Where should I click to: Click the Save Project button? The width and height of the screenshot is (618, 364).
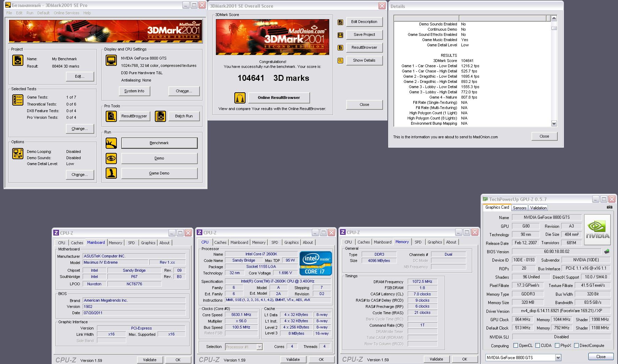click(x=364, y=35)
